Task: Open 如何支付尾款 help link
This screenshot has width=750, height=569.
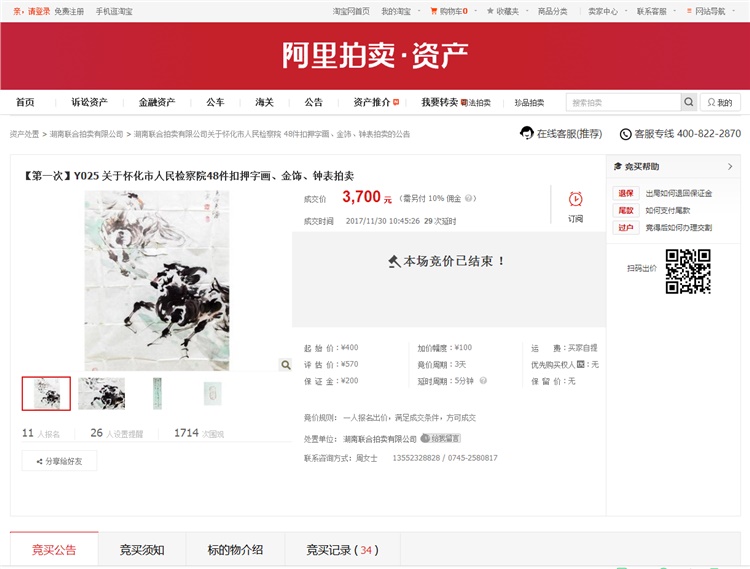Action: tap(668, 210)
